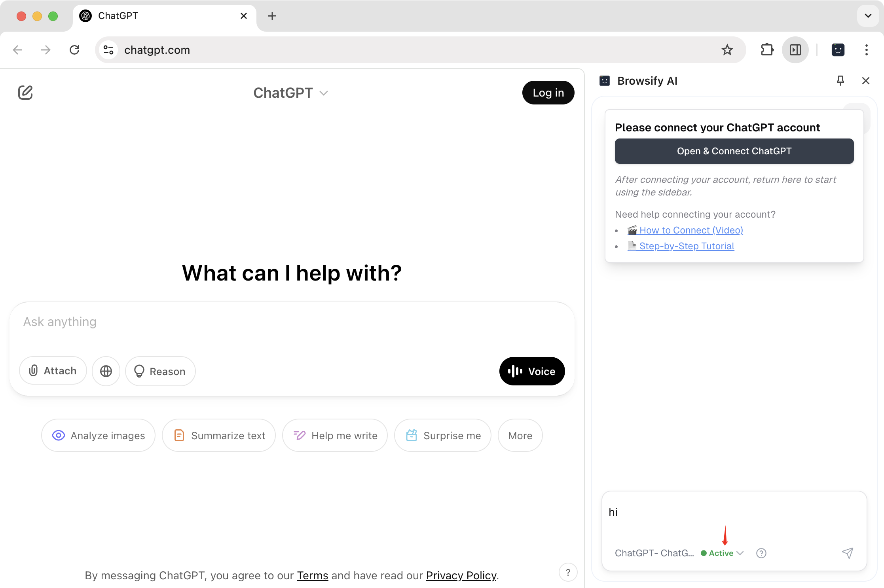This screenshot has width=884, height=588.
Task: Click the Attach button
Action: tap(53, 371)
